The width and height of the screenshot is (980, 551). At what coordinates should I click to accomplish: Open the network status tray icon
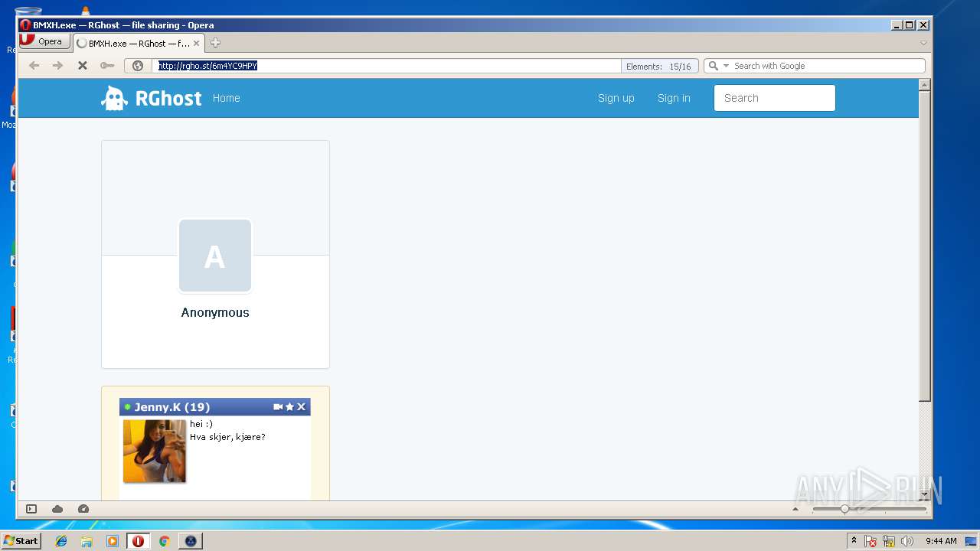pyautogui.click(x=889, y=541)
